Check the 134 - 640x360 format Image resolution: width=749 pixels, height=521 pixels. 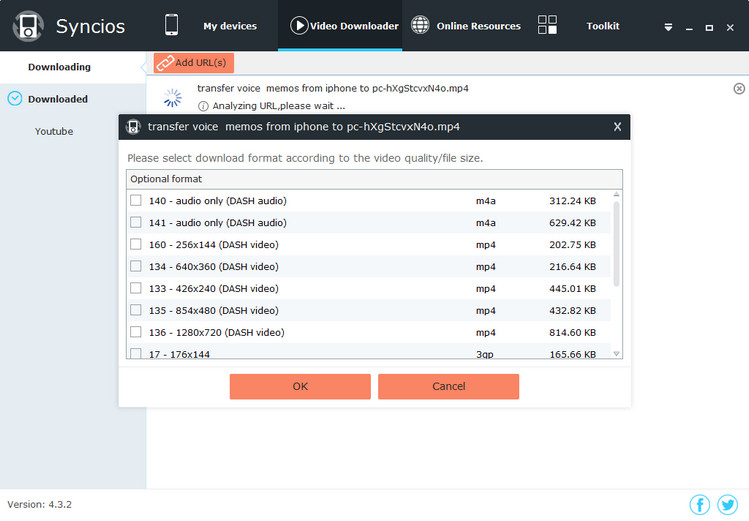coord(136,266)
